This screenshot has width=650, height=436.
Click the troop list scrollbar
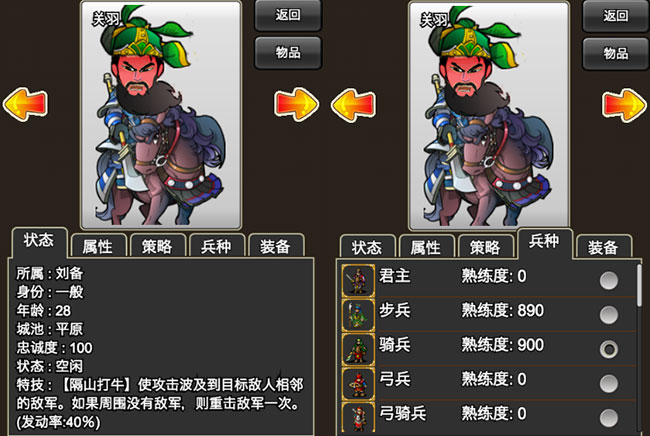point(639,286)
